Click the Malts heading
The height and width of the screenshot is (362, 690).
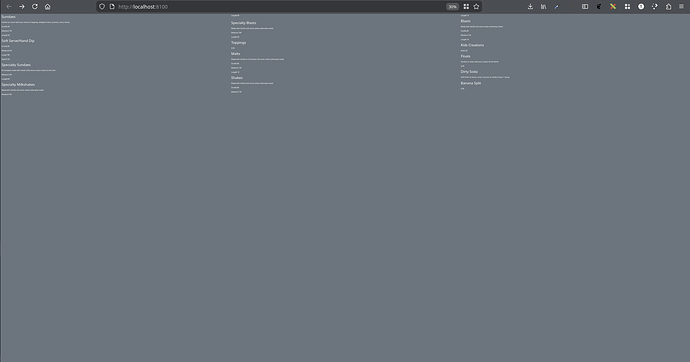point(235,54)
